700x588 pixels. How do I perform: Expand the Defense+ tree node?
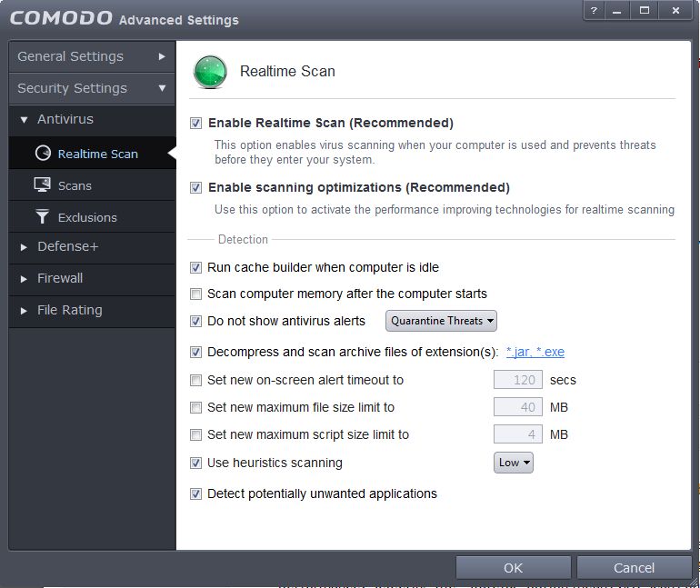pos(25,247)
